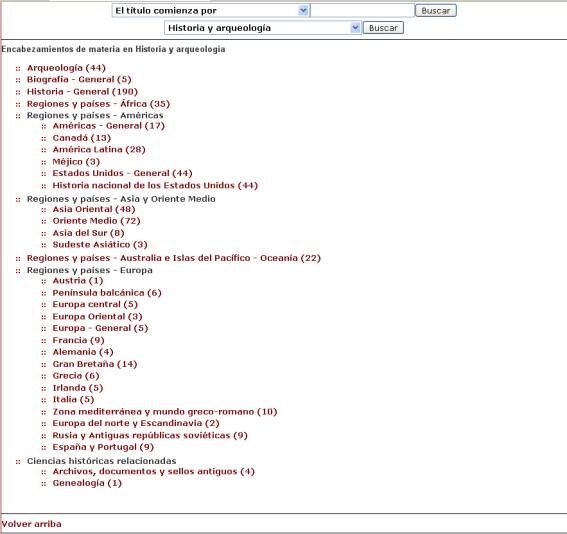
Task: Open the 'El título comienza por' dropdown
Action: click(x=210, y=11)
